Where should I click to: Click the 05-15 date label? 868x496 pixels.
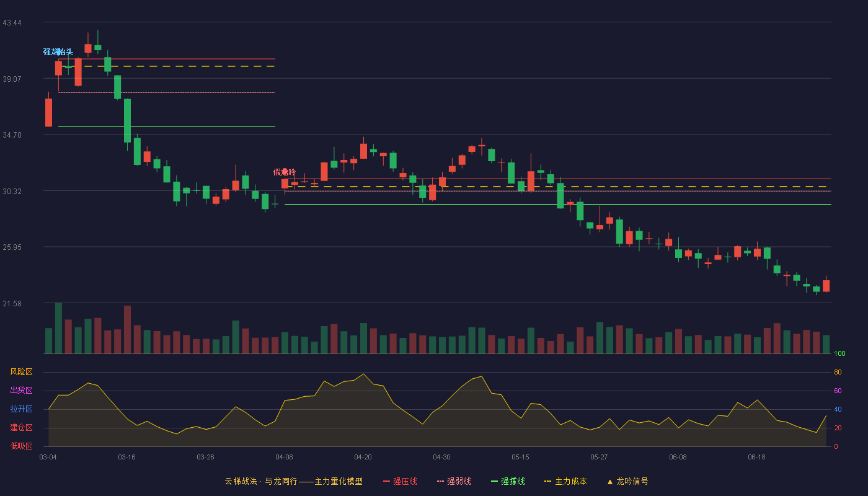click(520, 457)
